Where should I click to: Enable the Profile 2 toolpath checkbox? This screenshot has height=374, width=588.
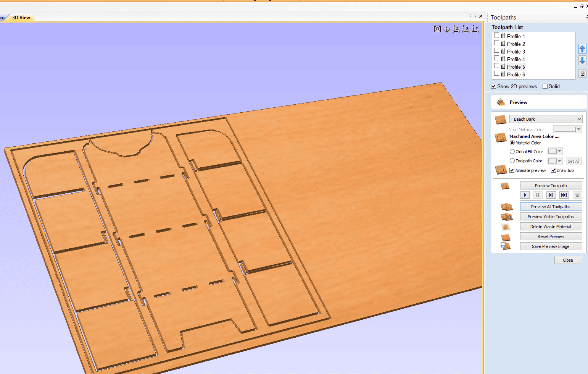[x=496, y=43]
